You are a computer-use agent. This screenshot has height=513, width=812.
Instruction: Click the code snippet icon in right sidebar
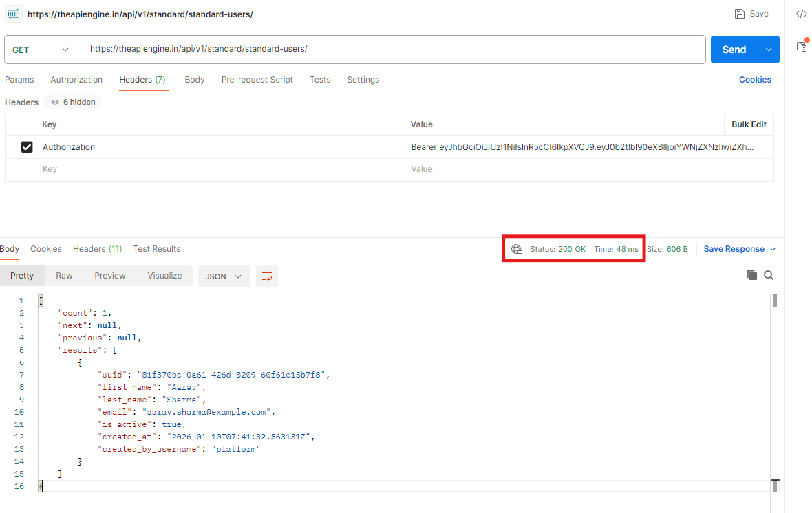pyautogui.click(x=801, y=14)
